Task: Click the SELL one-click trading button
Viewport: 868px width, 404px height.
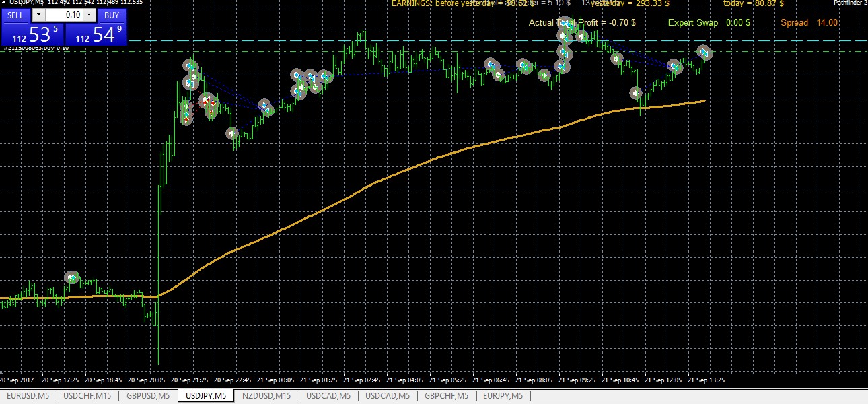Action: click(15, 15)
